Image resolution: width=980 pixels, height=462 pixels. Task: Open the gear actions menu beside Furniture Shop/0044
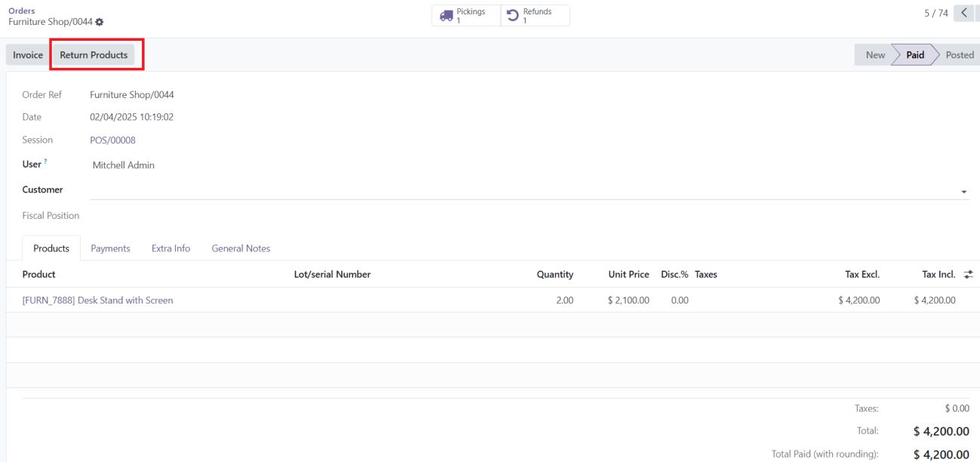pyautogui.click(x=100, y=23)
